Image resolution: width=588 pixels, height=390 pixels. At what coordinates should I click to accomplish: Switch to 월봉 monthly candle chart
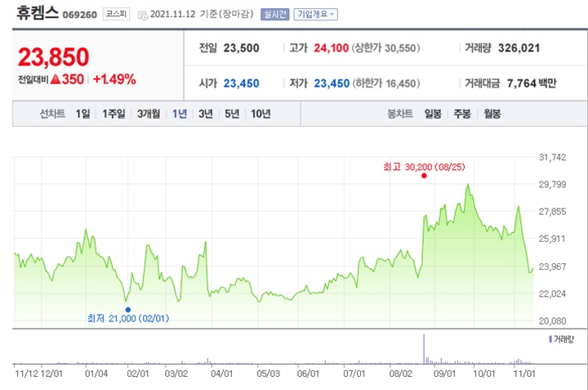pos(492,114)
